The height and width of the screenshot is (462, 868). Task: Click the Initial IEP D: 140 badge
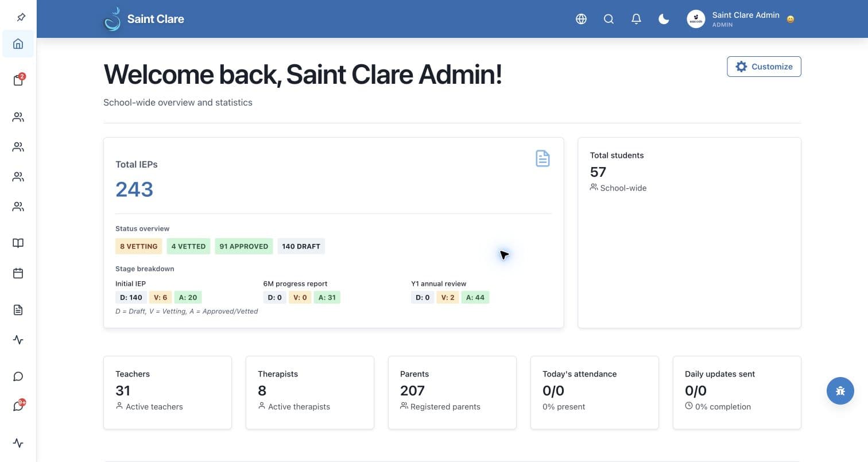(131, 297)
